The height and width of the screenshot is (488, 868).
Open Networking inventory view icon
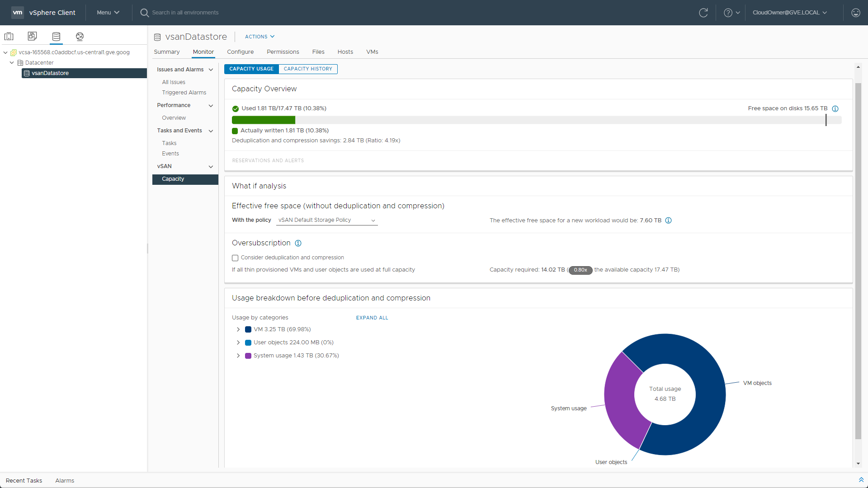80,36
